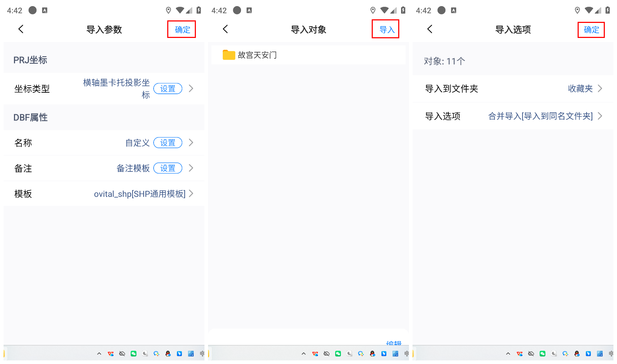Choose 收藏夹 destination folder value
The image size is (617, 364).
pyautogui.click(x=580, y=88)
